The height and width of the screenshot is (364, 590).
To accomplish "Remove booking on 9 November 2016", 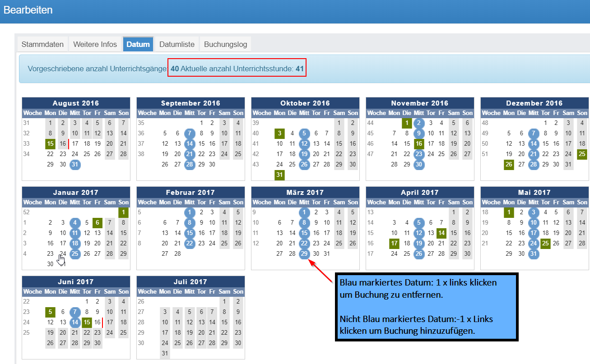I will (x=419, y=133).
